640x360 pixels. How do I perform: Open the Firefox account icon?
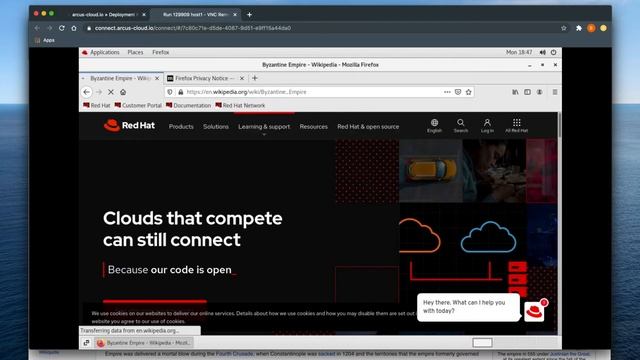click(x=540, y=92)
